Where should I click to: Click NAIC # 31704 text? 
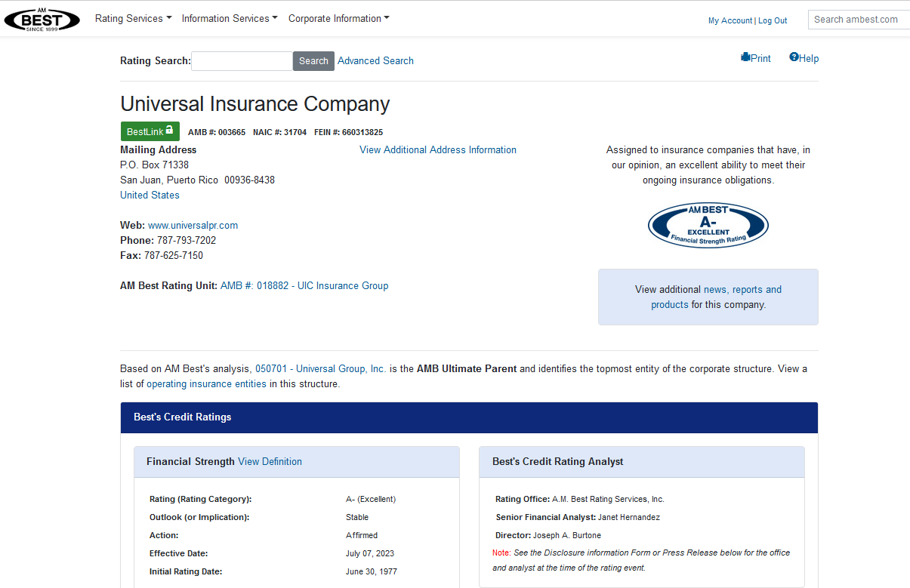point(279,132)
